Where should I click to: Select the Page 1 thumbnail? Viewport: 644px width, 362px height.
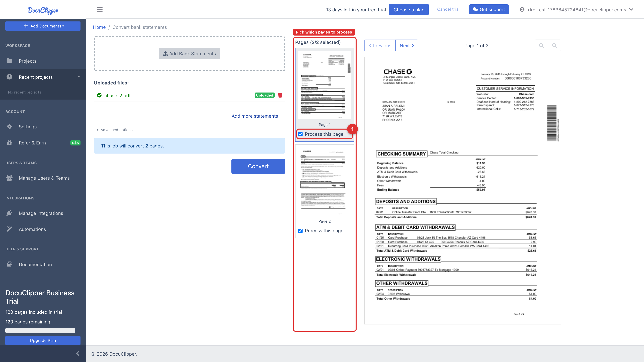325,85
